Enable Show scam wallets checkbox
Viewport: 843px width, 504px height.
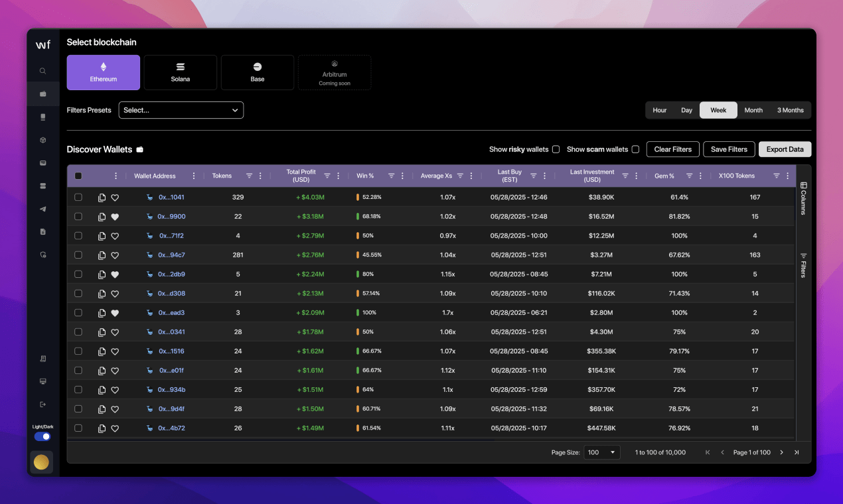point(635,149)
